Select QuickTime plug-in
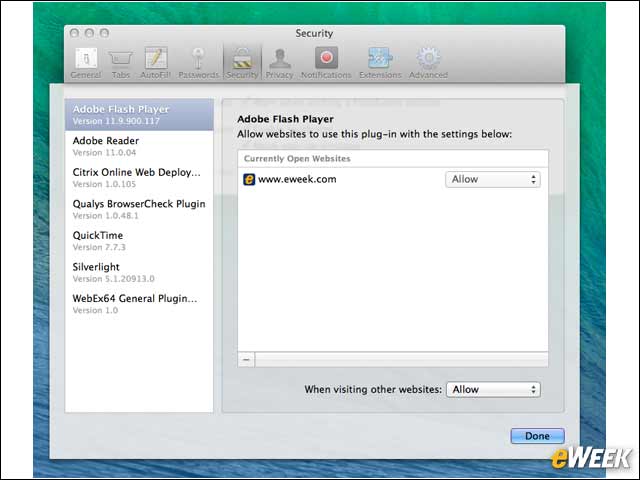Image resolution: width=640 pixels, height=480 pixels. [139, 240]
